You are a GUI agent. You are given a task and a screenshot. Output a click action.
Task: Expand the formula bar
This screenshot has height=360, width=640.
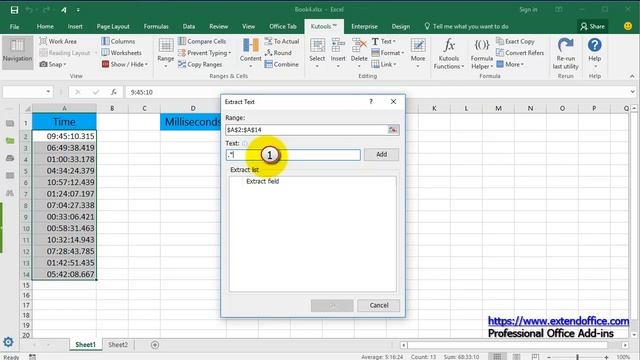(632, 92)
